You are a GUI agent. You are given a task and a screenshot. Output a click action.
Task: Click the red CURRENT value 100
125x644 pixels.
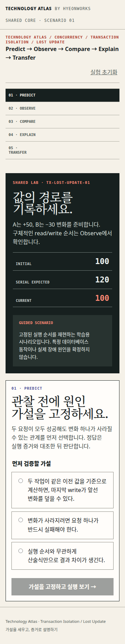click(102, 298)
